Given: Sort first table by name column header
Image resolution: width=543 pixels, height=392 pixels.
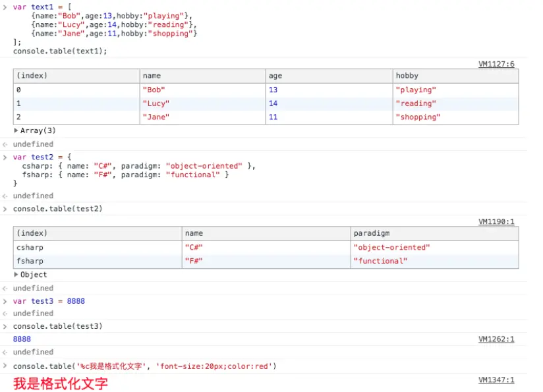Looking at the screenshot, I should (x=202, y=76).
